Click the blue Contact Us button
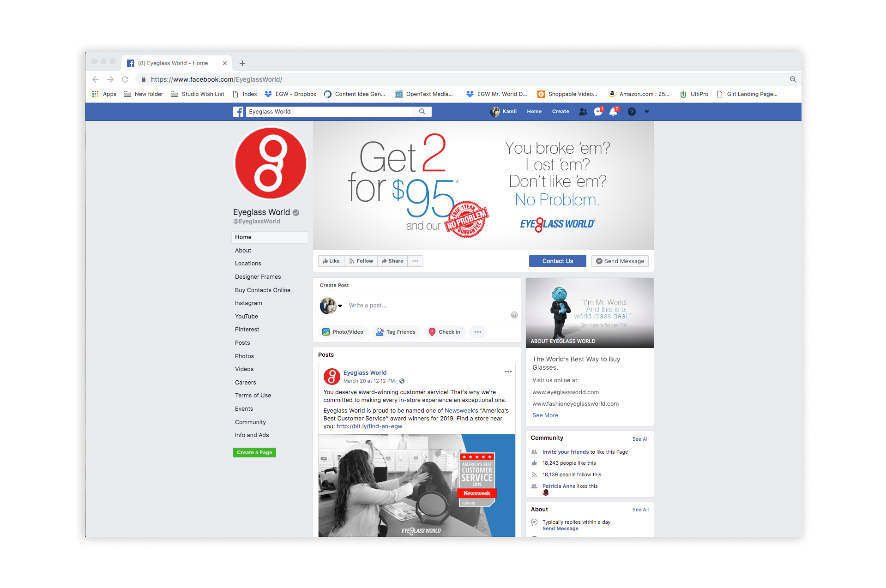Image resolution: width=886 pixels, height=588 pixels. (557, 261)
